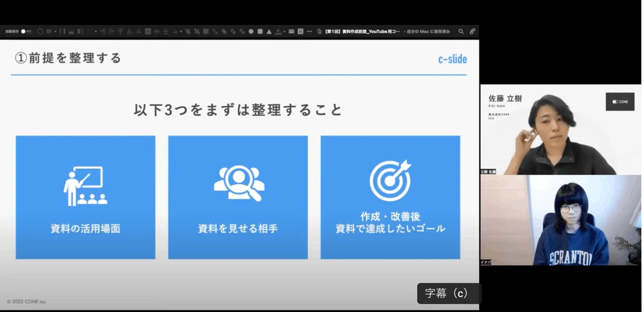This screenshot has height=312, width=644.
Task: Insert a triangle shape from toolbar
Action: 269,32
